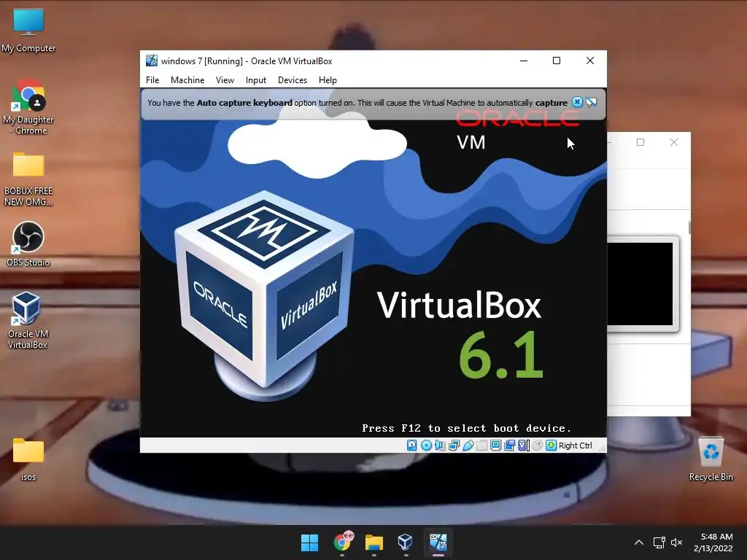This screenshot has width=747, height=560.
Task: Click the mouse integration status icon
Action: [538, 446]
